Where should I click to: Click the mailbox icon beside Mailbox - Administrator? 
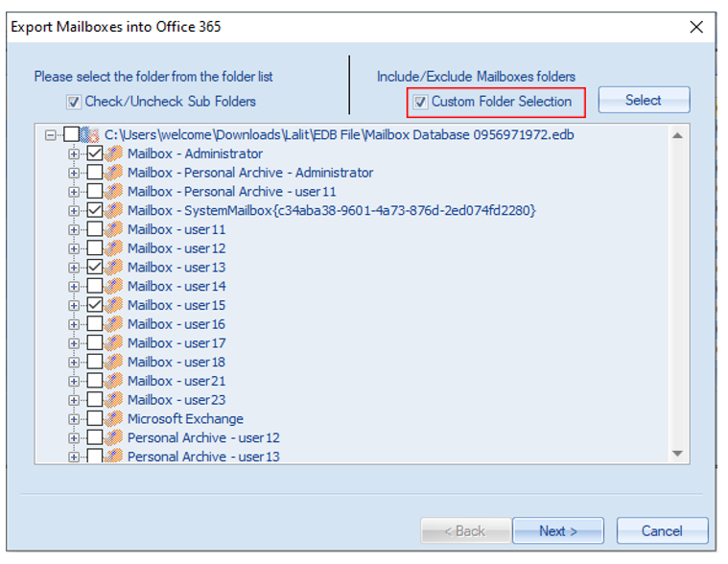point(114,153)
